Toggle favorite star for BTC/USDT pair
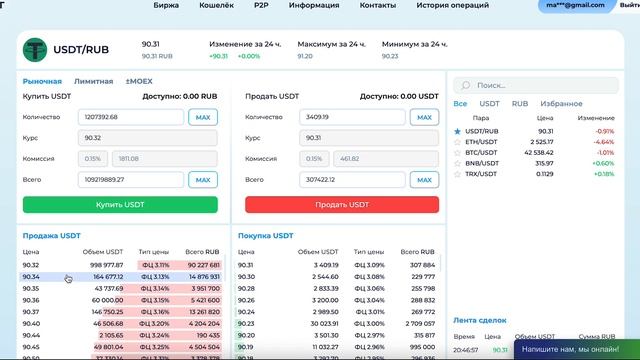The image size is (640, 360). pos(457,153)
